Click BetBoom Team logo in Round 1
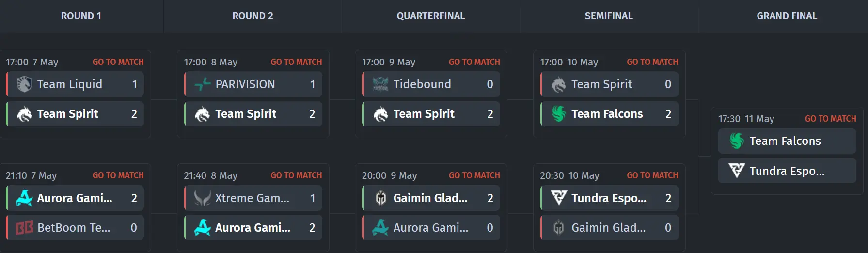 click(24, 228)
